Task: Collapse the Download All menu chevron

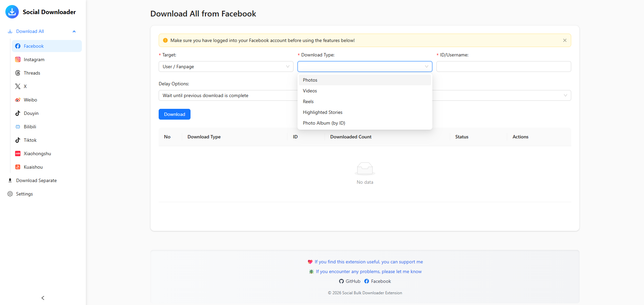Action: pyautogui.click(x=74, y=31)
